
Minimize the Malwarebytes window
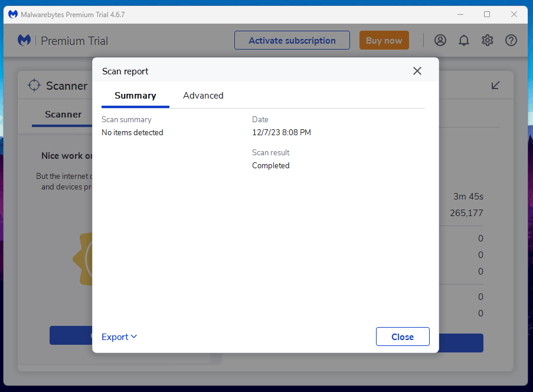[460, 14]
